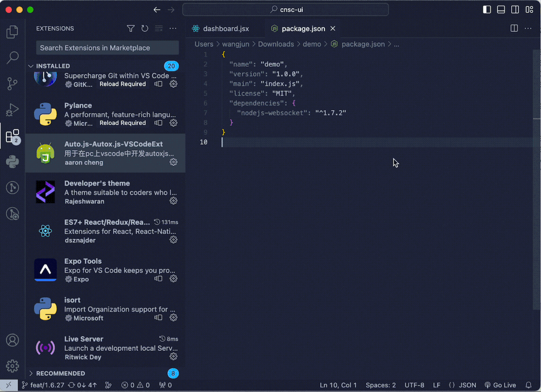This screenshot has width=541, height=392.
Task: Change language mode from JSON
Action: point(467,385)
